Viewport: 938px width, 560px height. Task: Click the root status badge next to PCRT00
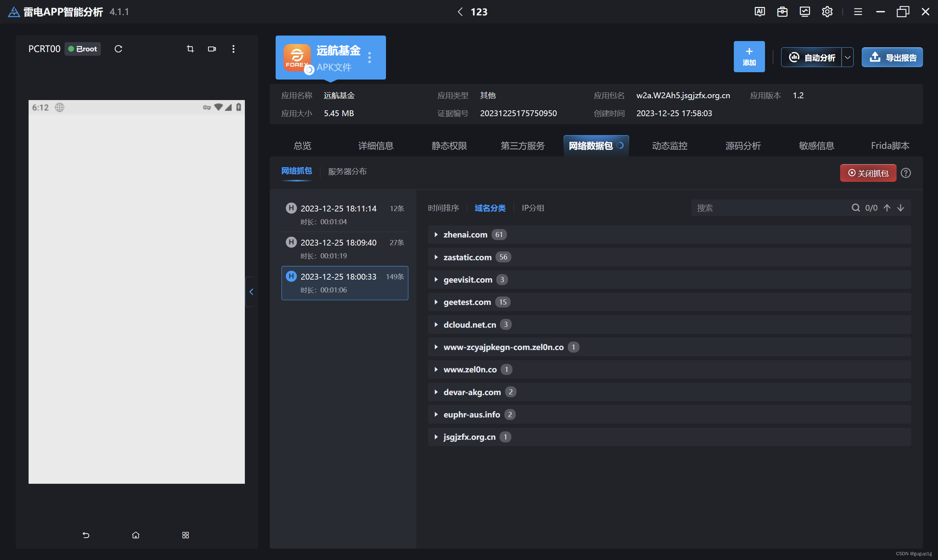tap(82, 49)
